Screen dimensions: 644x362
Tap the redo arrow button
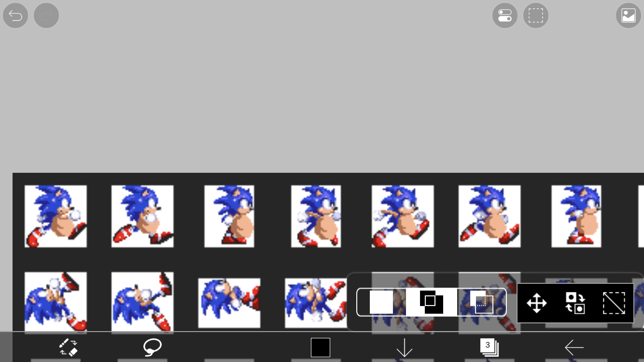coord(46,16)
